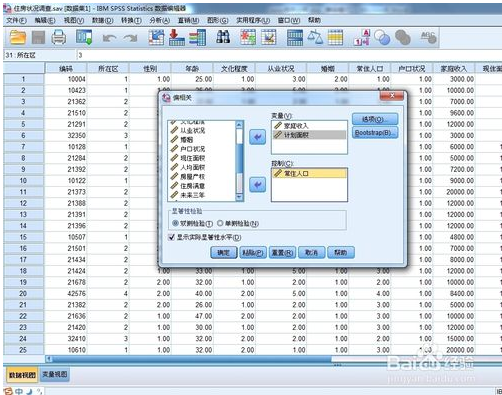Open the 视图(V) menu

click(x=74, y=21)
